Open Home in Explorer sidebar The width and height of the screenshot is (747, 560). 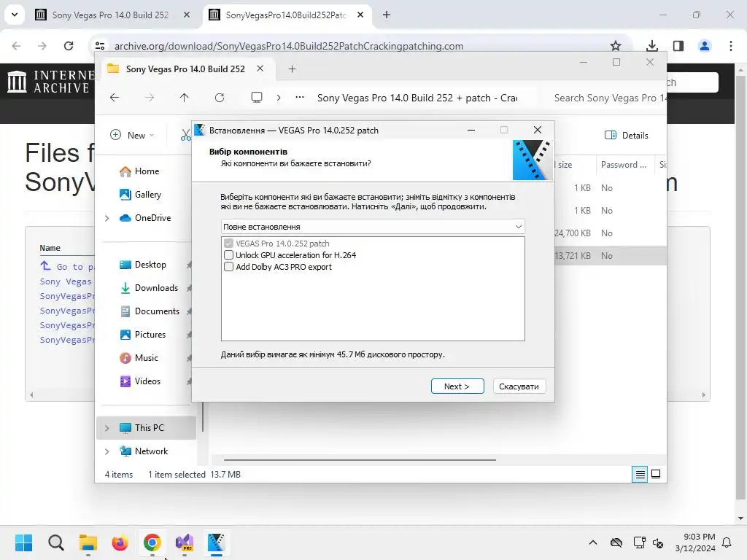(x=147, y=171)
